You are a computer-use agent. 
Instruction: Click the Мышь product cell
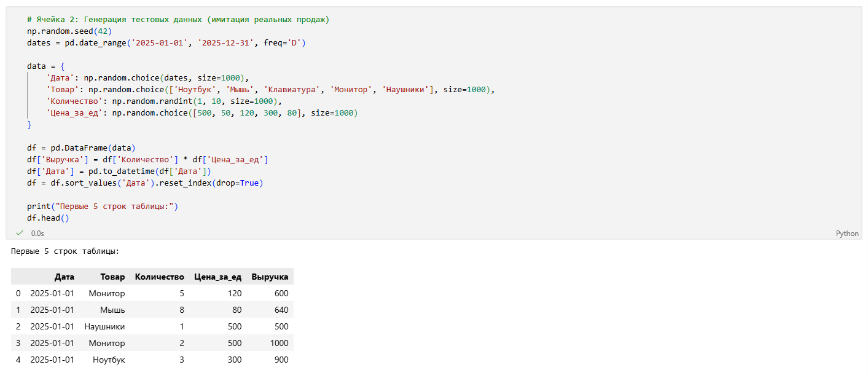[x=112, y=310]
